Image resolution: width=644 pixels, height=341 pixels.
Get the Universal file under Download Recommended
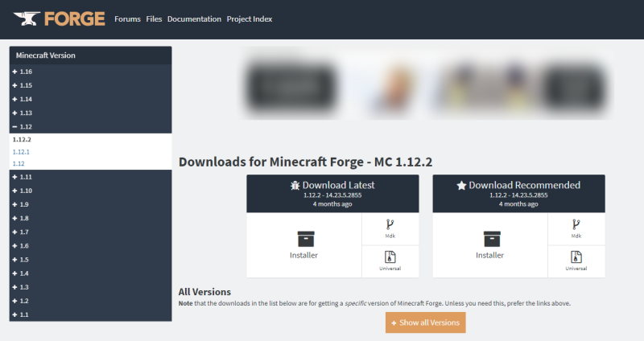pos(576,261)
